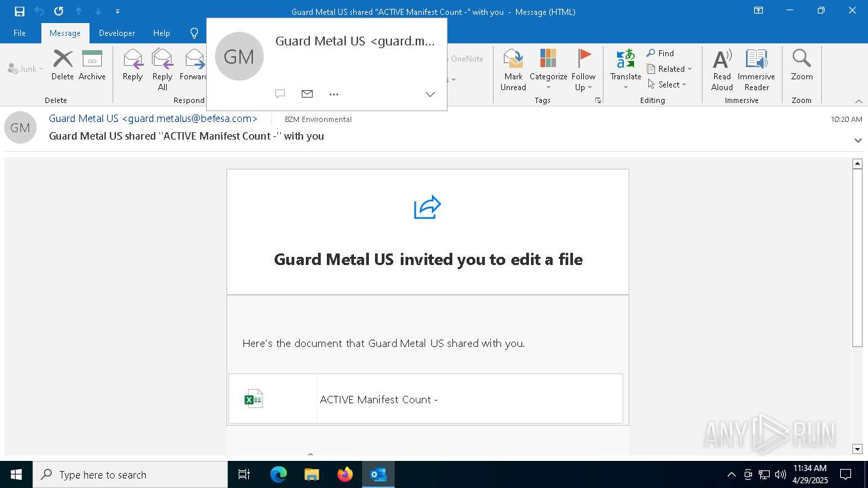This screenshot has width=868, height=488.
Task: Show hidden system tray icons
Action: [x=731, y=474]
